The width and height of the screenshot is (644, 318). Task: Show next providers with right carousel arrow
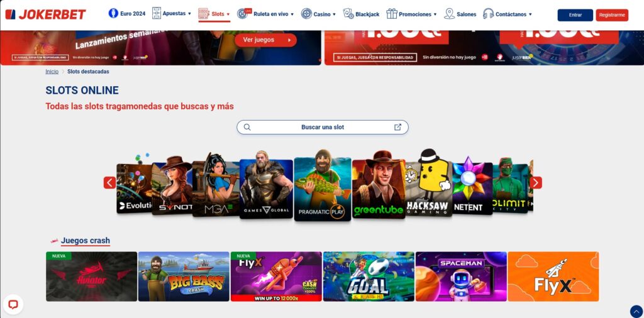536,183
